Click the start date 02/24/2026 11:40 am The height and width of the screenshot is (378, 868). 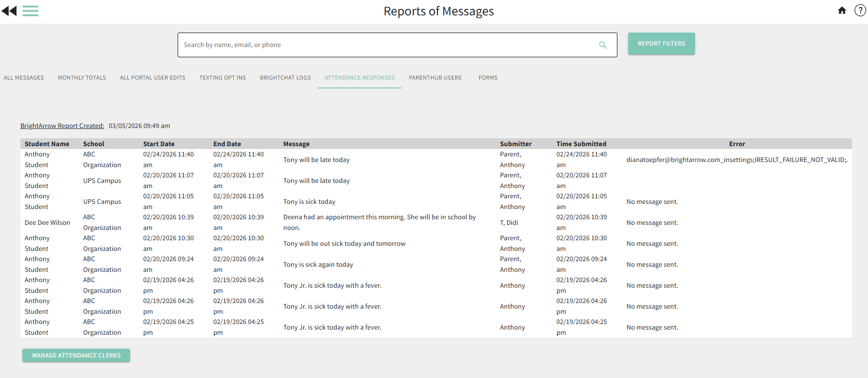point(168,160)
